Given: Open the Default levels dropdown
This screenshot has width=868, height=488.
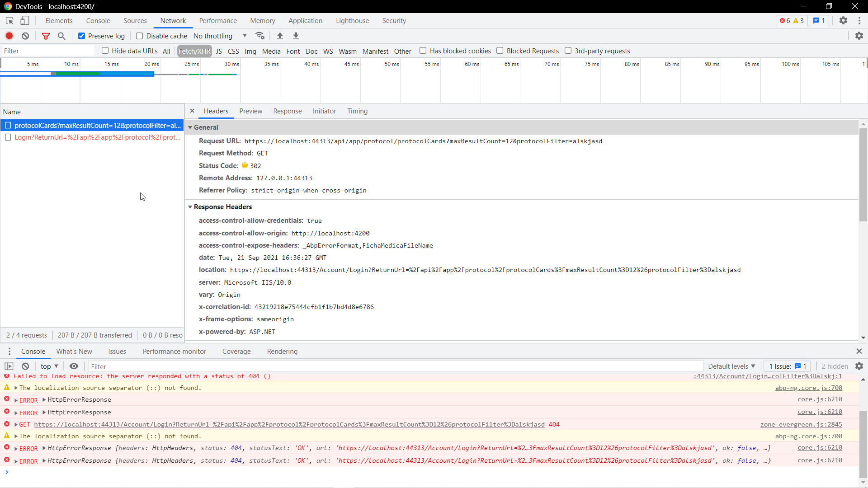Looking at the screenshot, I should pyautogui.click(x=731, y=366).
